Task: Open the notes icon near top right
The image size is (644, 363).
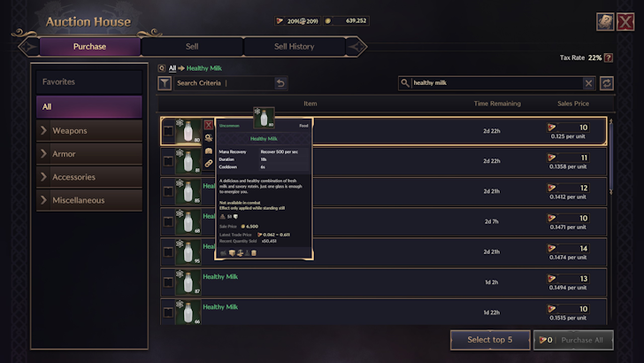Action: coord(605,21)
